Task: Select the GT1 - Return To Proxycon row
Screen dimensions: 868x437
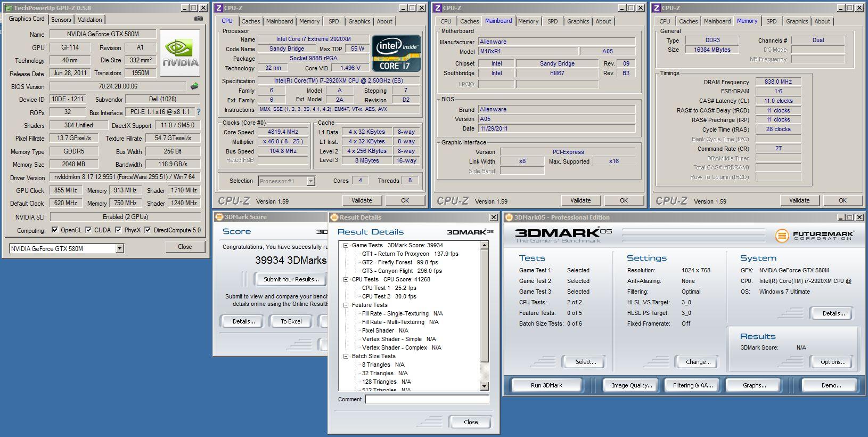Action: (410, 254)
